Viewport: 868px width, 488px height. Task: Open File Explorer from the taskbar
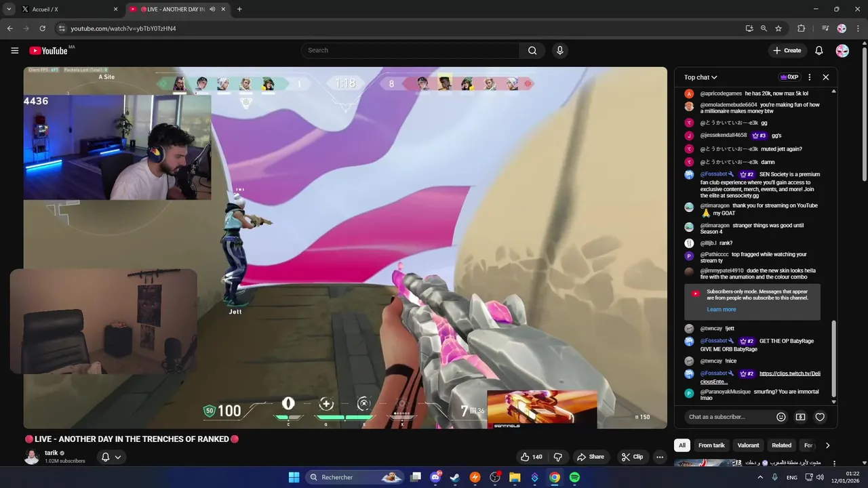515,477
